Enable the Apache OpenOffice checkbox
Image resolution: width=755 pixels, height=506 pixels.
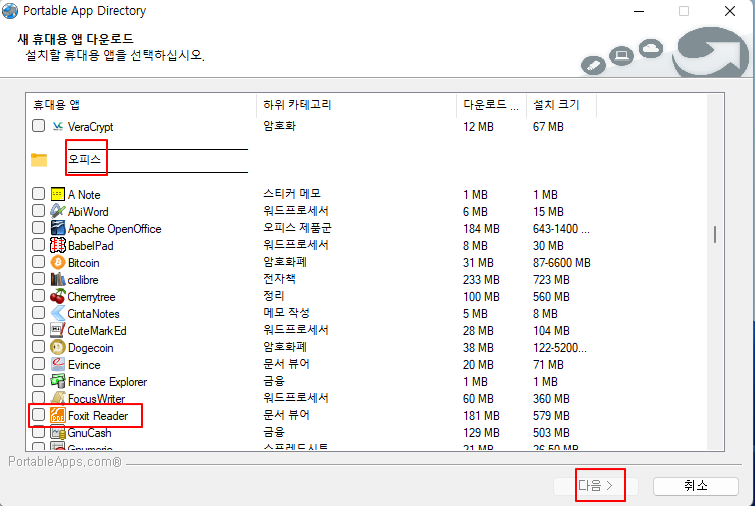click(39, 227)
